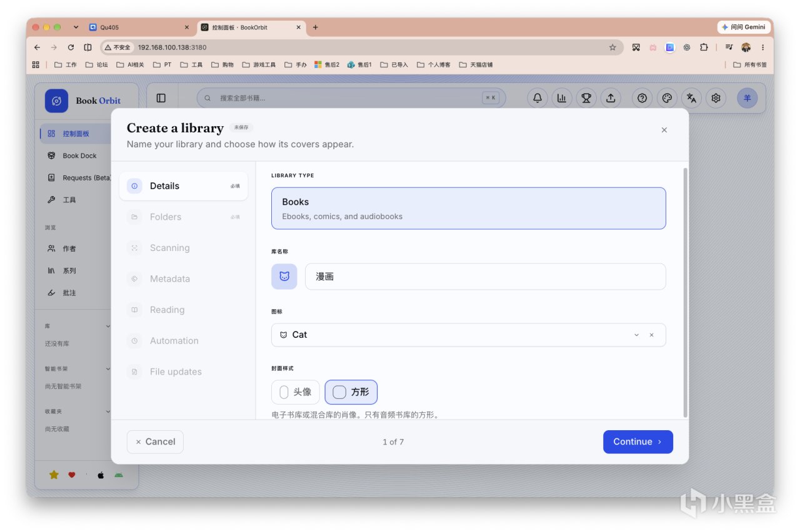800x532 pixels.
Task: Click the upload icon in top bar
Action: [x=611, y=98]
